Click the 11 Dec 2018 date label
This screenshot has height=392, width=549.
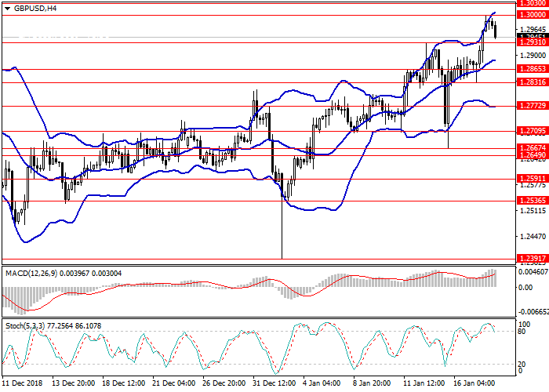[22, 383]
